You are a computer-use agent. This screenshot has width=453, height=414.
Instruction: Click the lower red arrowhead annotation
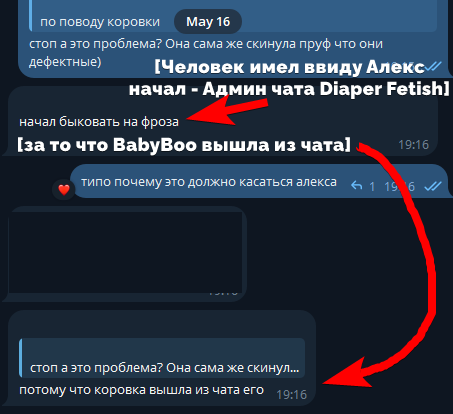click(347, 373)
